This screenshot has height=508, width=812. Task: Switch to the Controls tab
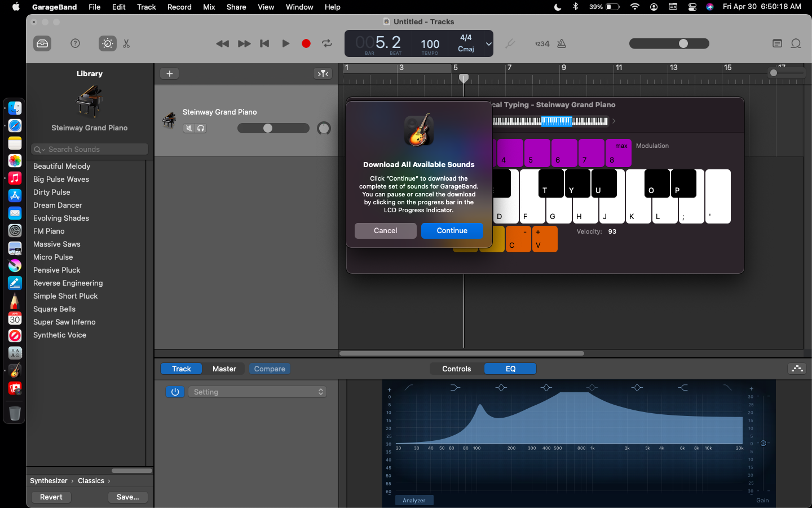457,369
